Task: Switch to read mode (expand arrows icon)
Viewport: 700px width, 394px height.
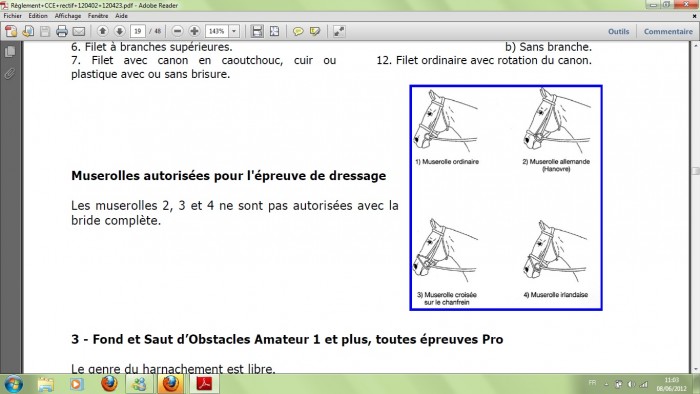Action: point(339,31)
